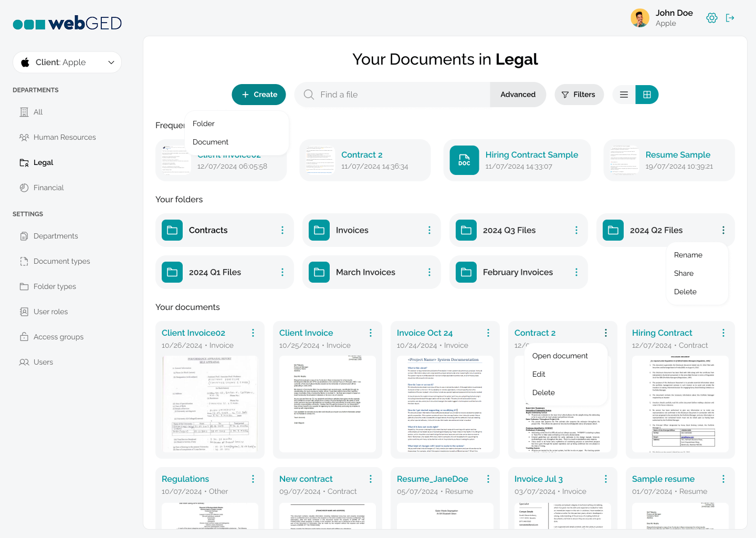
Task: Open Client Invoice02 document options
Action: coord(253,333)
